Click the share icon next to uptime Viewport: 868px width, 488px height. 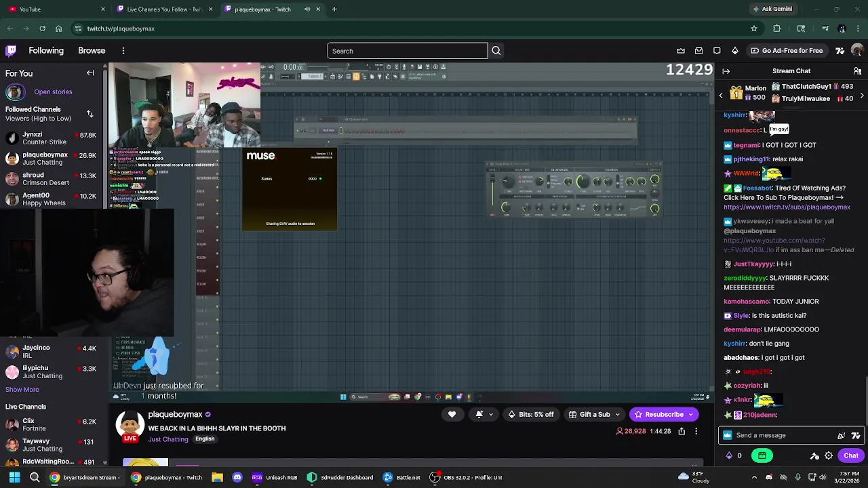click(x=682, y=431)
